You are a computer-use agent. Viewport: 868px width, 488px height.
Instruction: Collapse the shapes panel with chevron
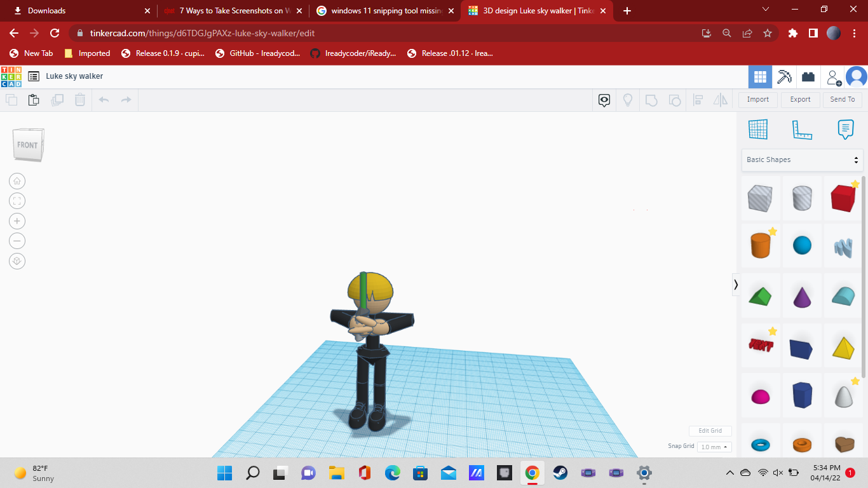tap(736, 285)
